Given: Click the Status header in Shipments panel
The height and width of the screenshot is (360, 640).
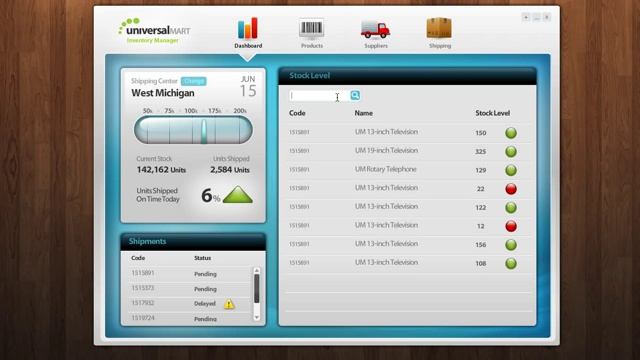Looking at the screenshot, I should pyautogui.click(x=202, y=258).
